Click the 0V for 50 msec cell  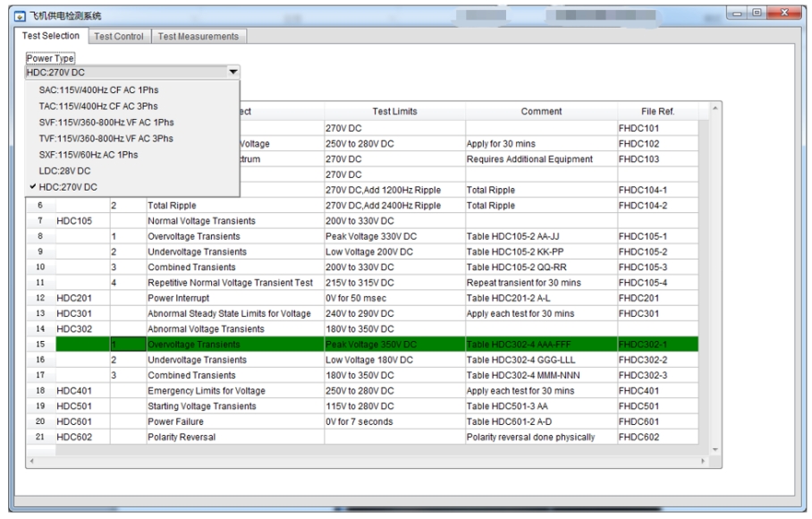(395, 298)
